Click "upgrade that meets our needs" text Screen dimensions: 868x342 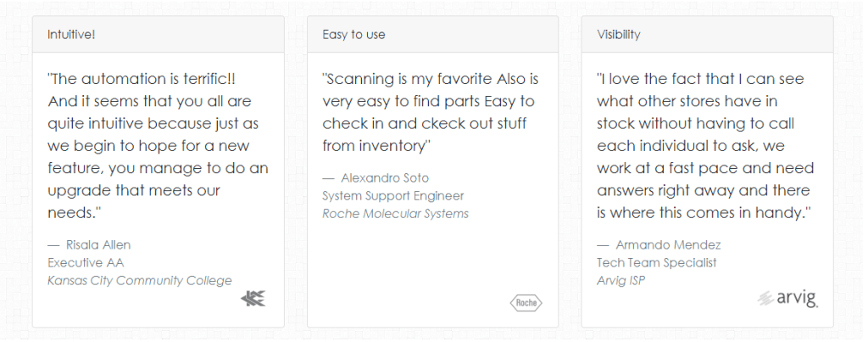(134, 190)
